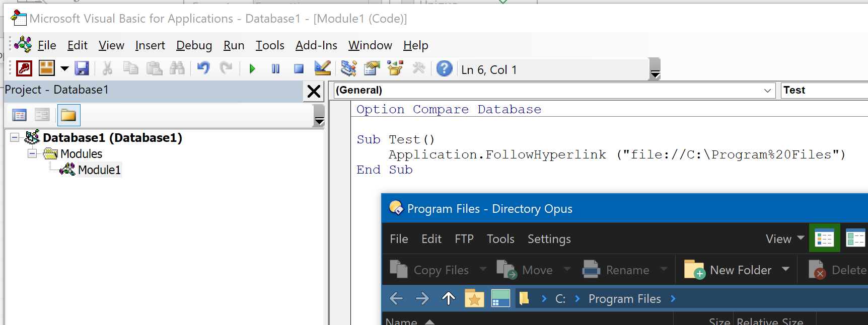Open Directory Opus Settings menu
This screenshot has width=868, height=325.
click(x=549, y=239)
